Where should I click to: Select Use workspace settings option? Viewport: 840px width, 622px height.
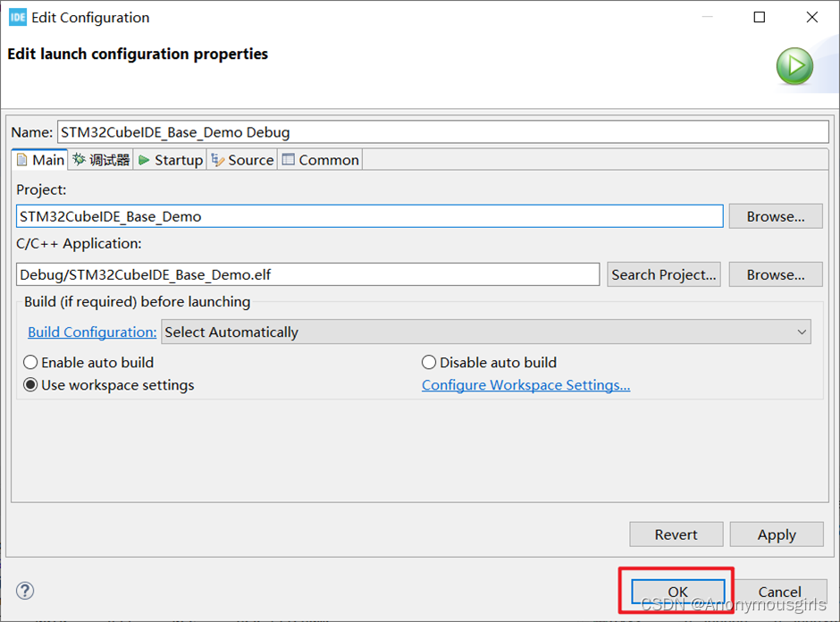click(109, 385)
